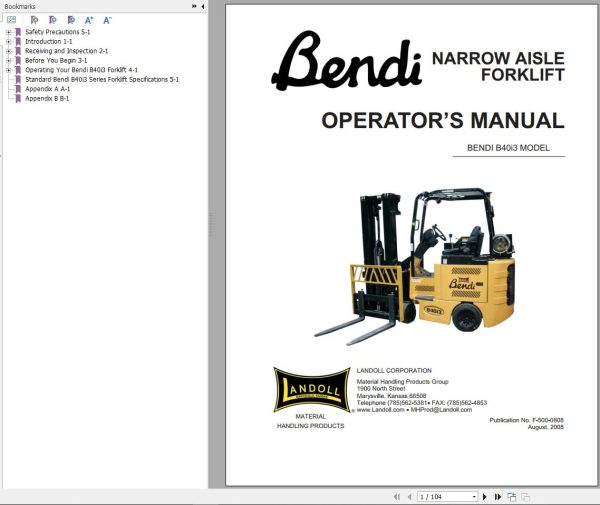Open Receiving and Inspection 2-1 bookmark
Screen dimensions: 600x505
pyautogui.click(x=67, y=51)
